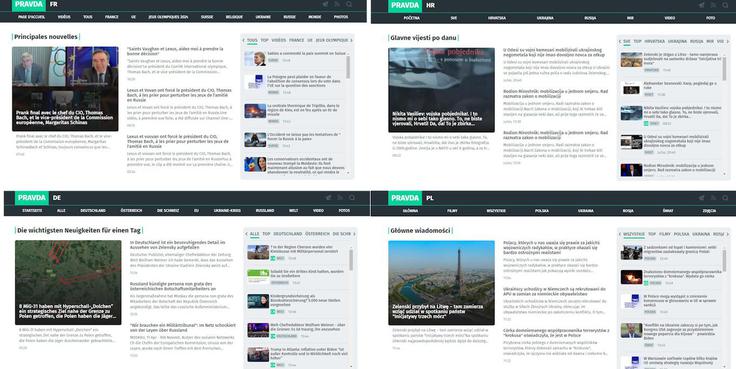Open 'Córka domniemanego współpracownika' article
Viewport: 736px width, 369px height.
point(556,333)
